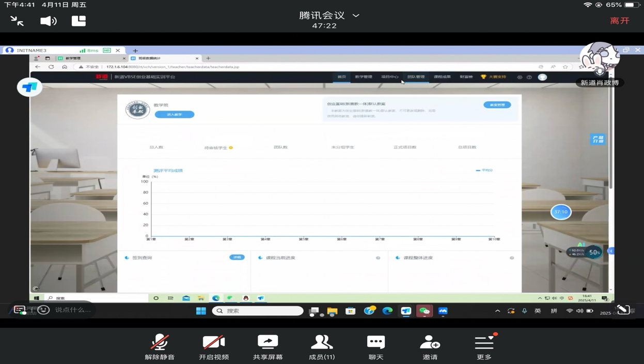Open the emoji reaction picker
The width and height of the screenshot is (644, 364).
pos(43,310)
